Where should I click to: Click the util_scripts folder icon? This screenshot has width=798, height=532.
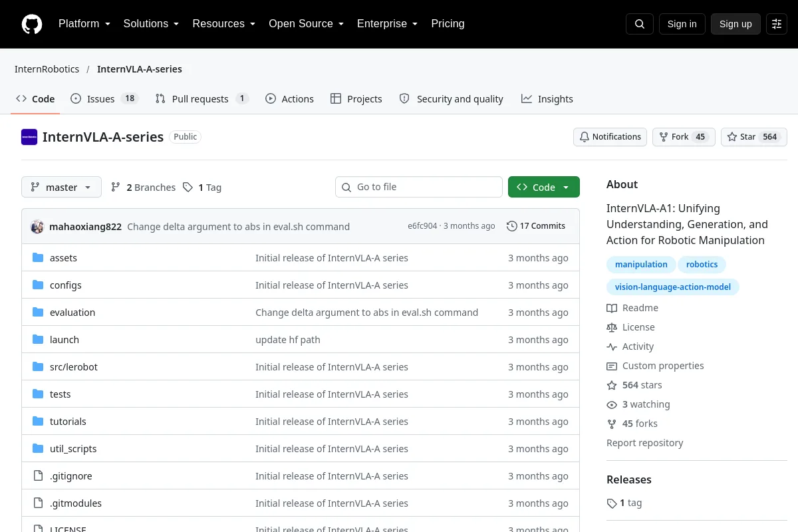[38, 449]
